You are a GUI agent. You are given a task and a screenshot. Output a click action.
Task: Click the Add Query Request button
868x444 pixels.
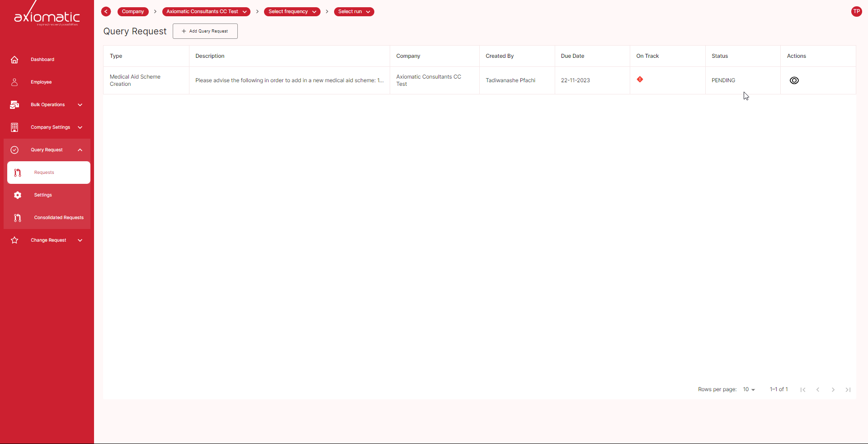tap(205, 31)
